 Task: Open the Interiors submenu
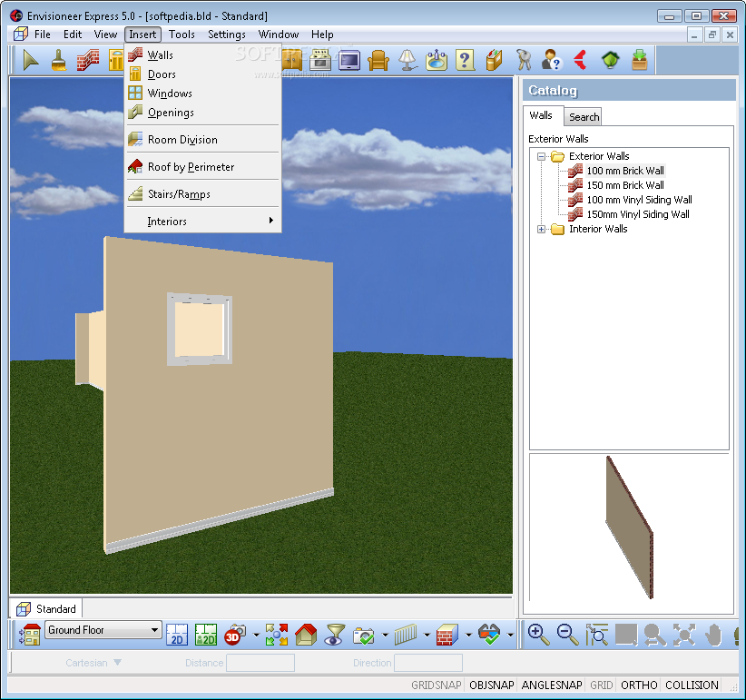203,222
